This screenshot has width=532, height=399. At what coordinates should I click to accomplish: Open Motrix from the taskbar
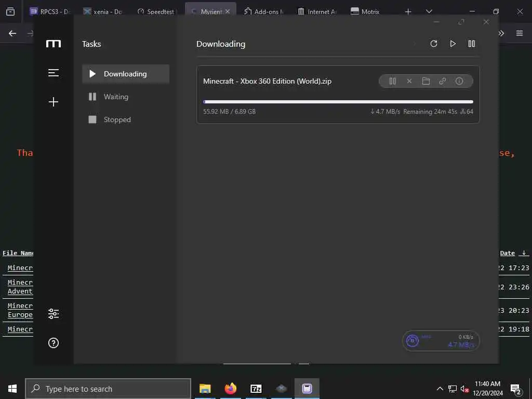(307, 389)
